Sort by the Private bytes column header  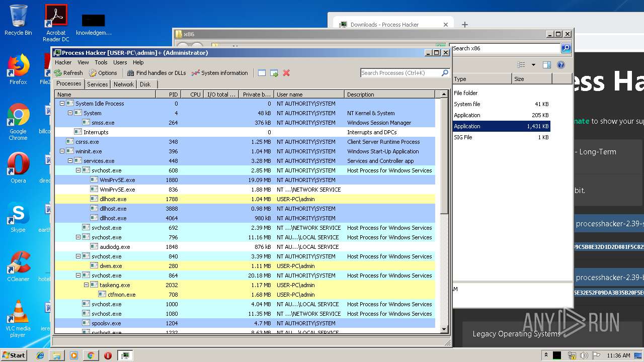pos(256,95)
